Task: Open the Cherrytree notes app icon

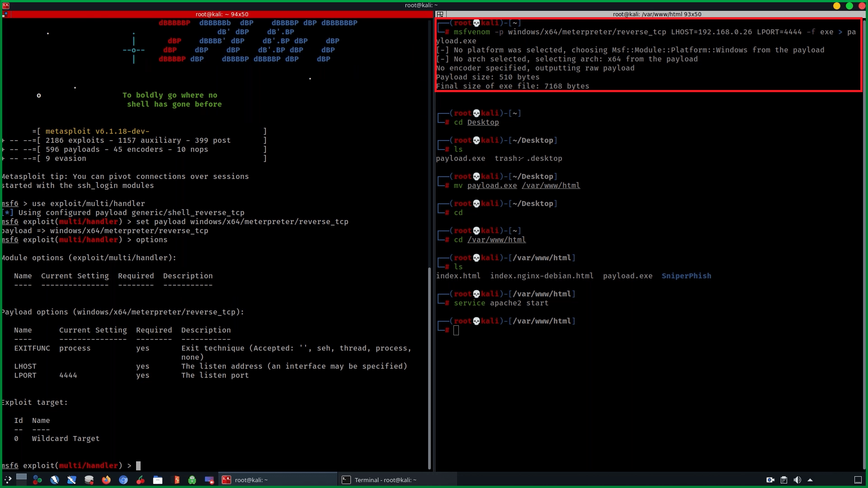Action: [x=141, y=480]
